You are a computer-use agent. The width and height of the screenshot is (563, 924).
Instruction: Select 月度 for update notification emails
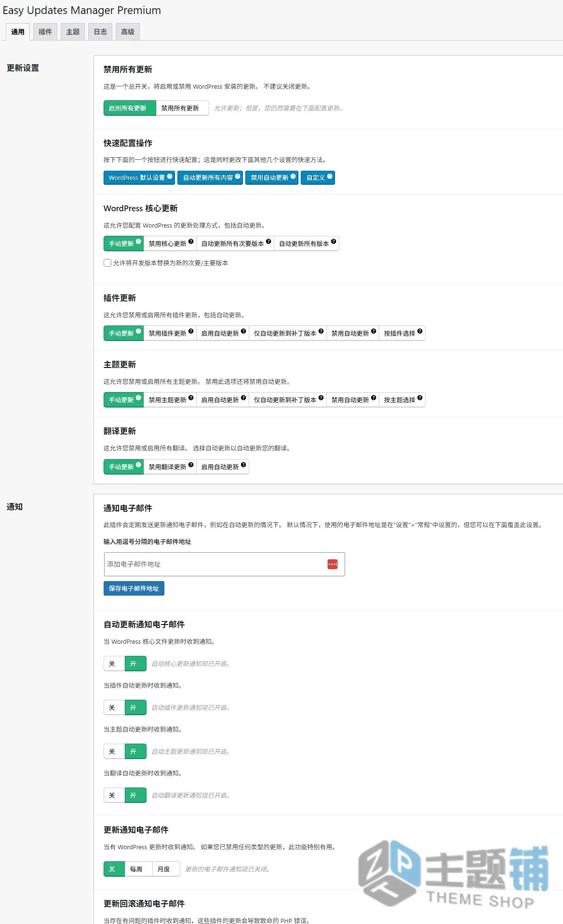coord(166,869)
